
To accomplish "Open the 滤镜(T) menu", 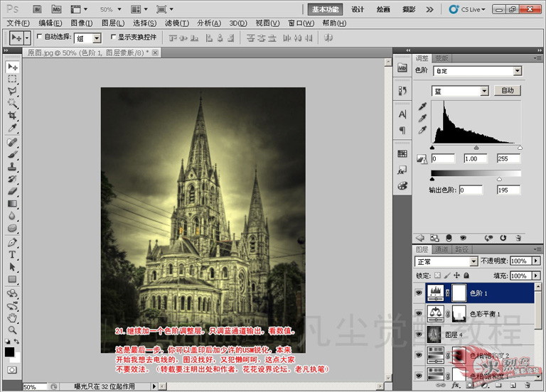I will click(x=177, y=23).
